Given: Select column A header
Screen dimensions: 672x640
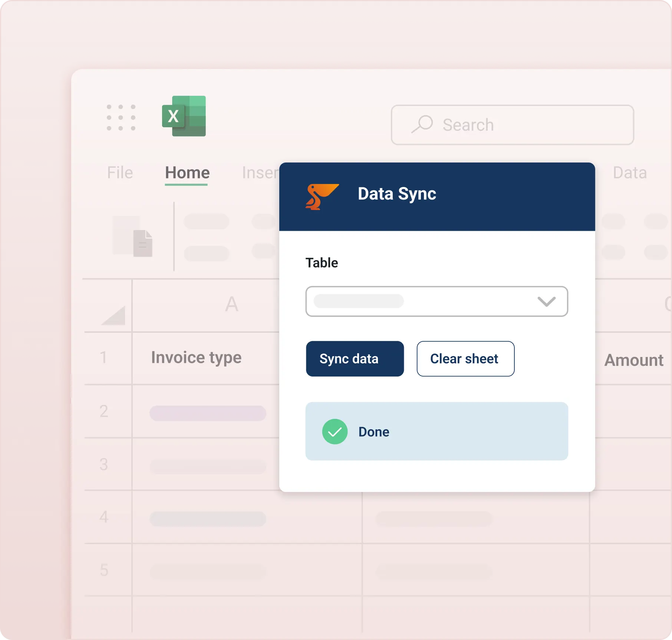Looking at the screenshot, I should coord(232,304).
